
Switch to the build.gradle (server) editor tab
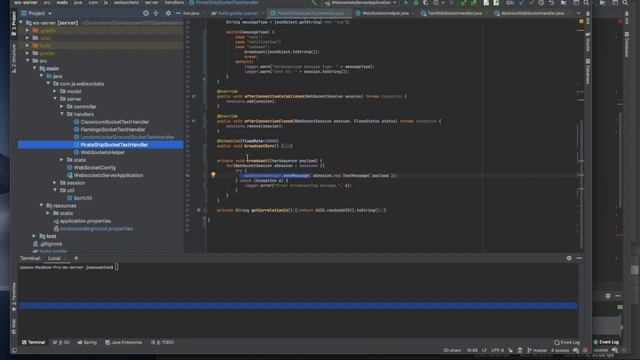pyautogui.click(x=235, y=13)
